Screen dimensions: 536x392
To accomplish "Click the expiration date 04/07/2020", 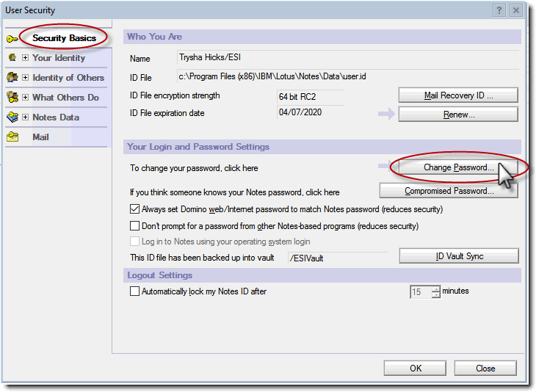I will pos(311,112).
